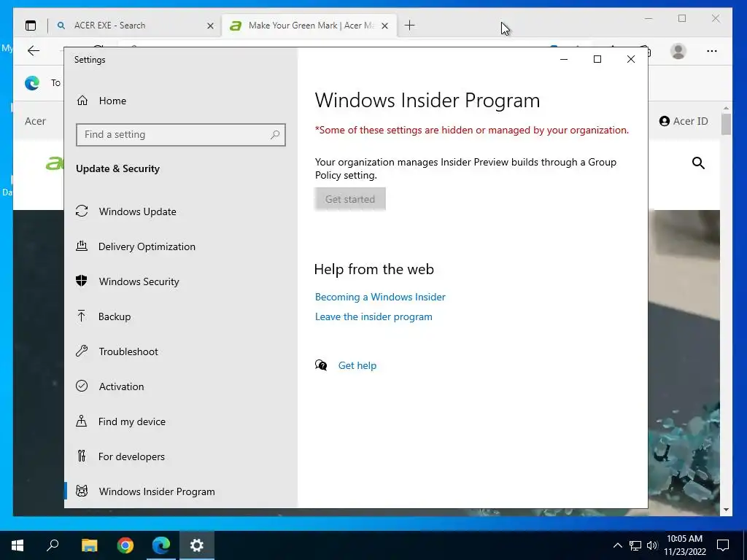The image size is (747, 560).
Task: Open a new browser tab with plus button
Action: pyautogui.click(x=410, y=26)
